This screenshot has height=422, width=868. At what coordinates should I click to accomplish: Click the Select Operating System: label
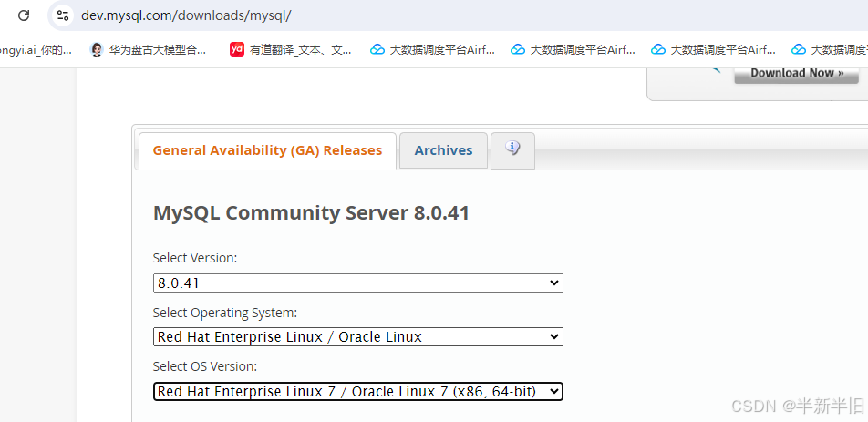click(224, 313)
